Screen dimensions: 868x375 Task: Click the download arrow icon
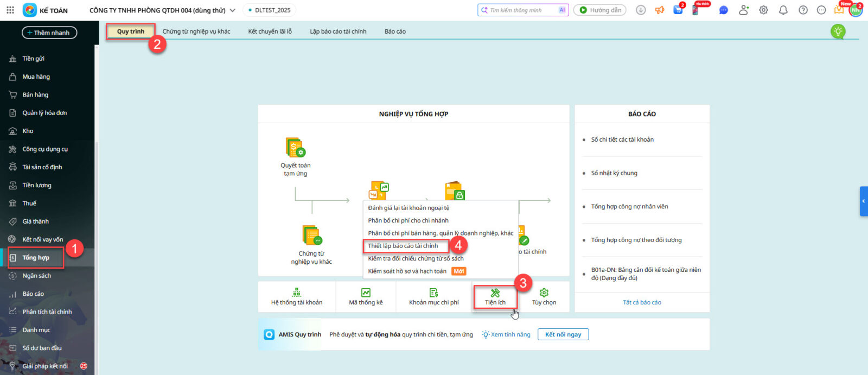(x=641, y=10)
